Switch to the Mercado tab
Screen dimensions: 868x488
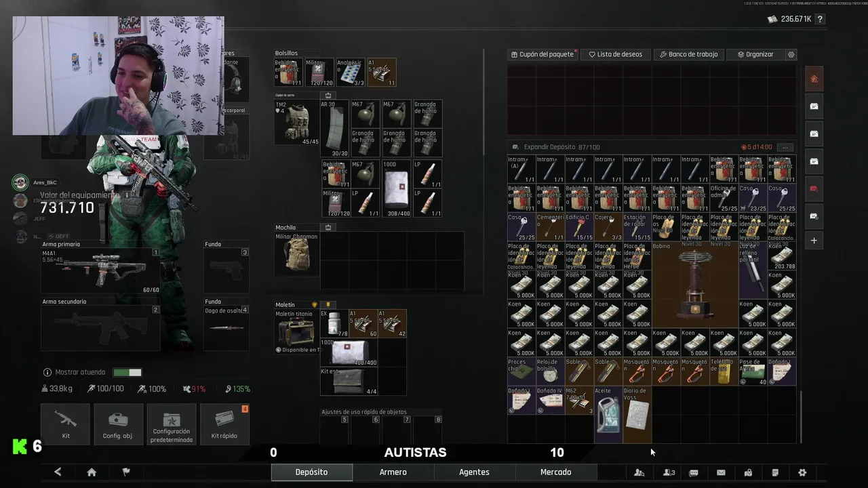pyautogui.click(x=555, y=472)
